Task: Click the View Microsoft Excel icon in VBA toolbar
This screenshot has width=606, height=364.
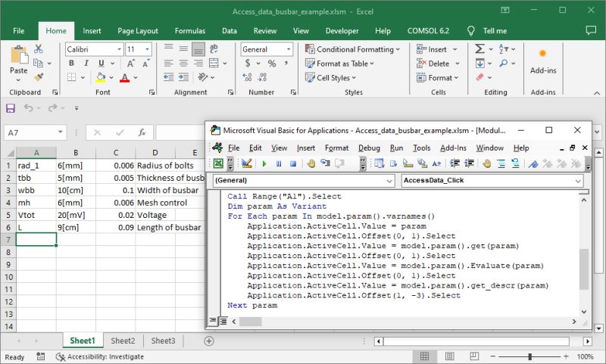Action: (x=218, y=163)
